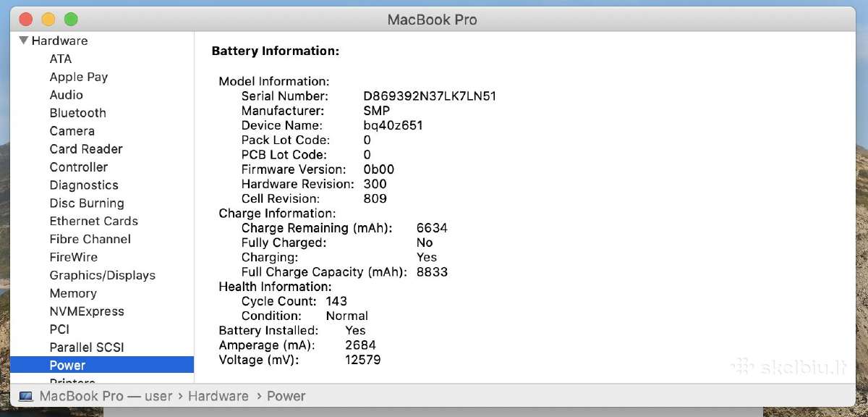This screenshot has width=868, height=417.
Task: Click the Charging value Yes
Action: [427, 257]
